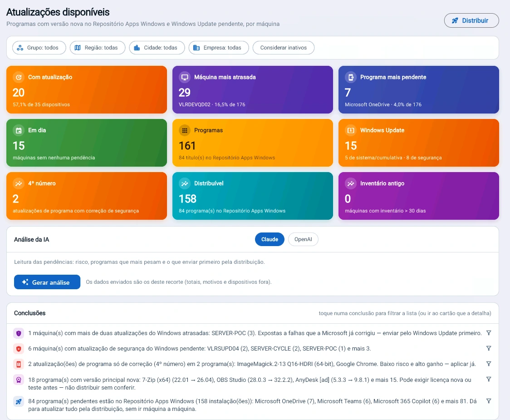This screenshot has height=420, width=510.
Task: Select Claude as the analysis provider
Action: coord(270,239)
